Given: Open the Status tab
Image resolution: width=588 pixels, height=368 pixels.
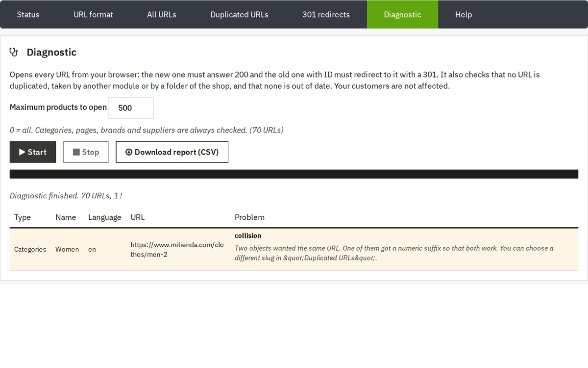Looking at the screenshot, I should (x=28, y=14).
